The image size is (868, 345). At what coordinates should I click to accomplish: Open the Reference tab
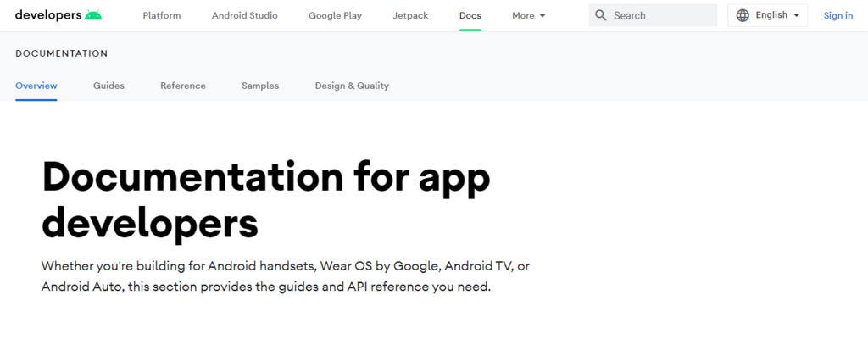(x=183, y=86)
